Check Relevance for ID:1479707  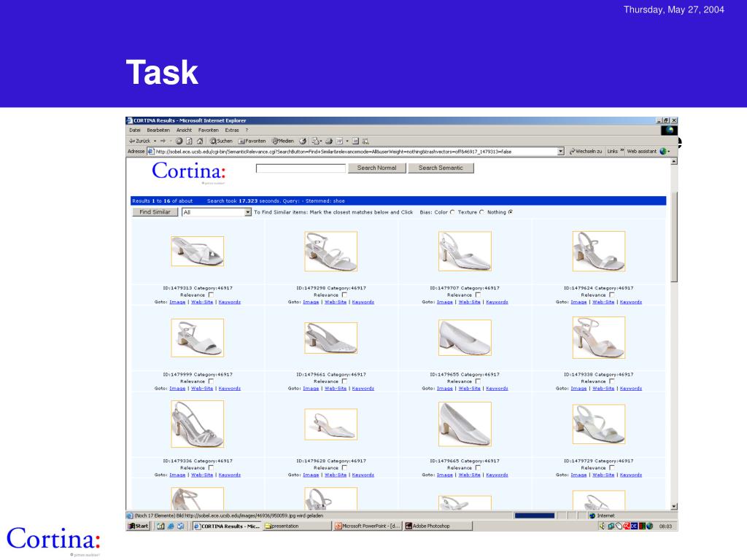pyautogui.click(x=478, y=295)
